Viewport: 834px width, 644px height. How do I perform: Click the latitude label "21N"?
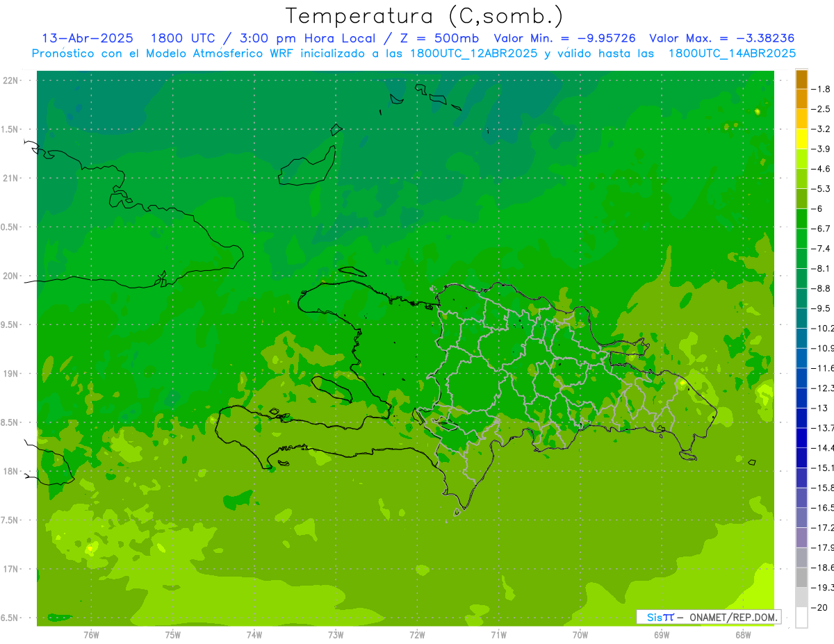[x=12, y=179]
